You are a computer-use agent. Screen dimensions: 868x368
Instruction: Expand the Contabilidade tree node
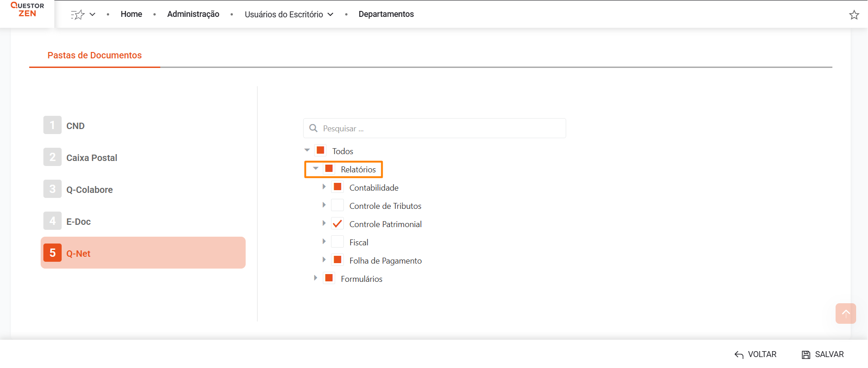coord(324,187)
